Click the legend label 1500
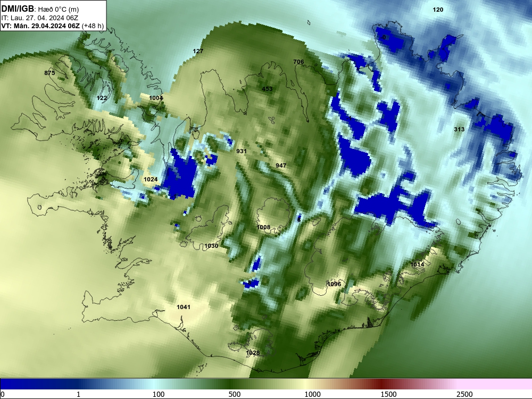Screen dimensions: 532x399 click(388, 394)
